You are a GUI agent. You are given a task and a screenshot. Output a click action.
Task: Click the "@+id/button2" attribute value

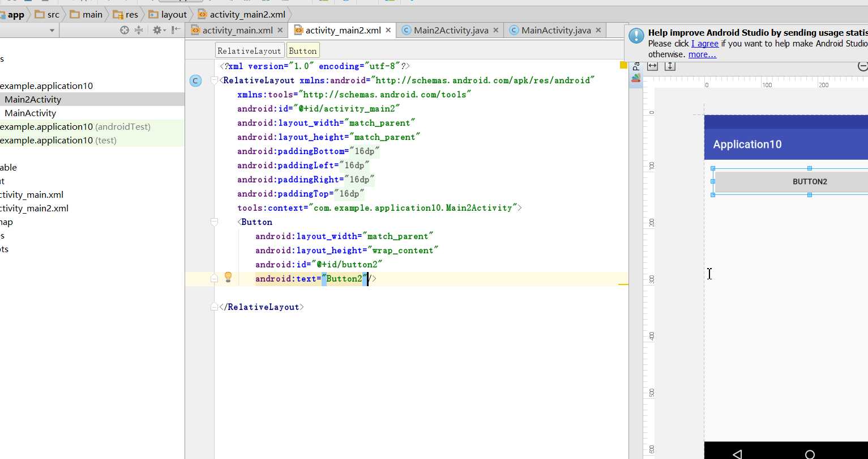(x=347, y=265)
